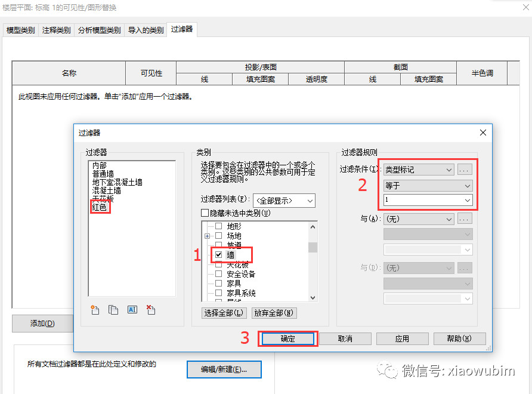532x394 pixels.
Task: Click the Delete filter icon
Action: (151, 309)
